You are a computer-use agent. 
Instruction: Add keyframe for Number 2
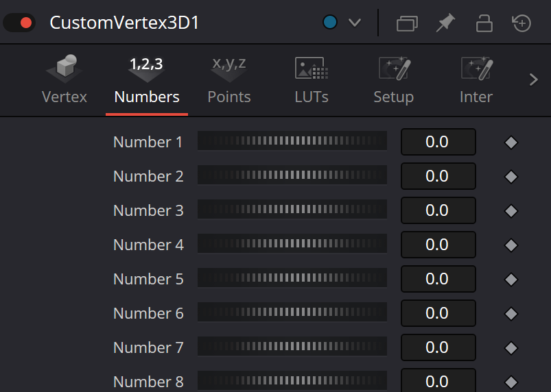pyautogui.click(x=511, y=177)
